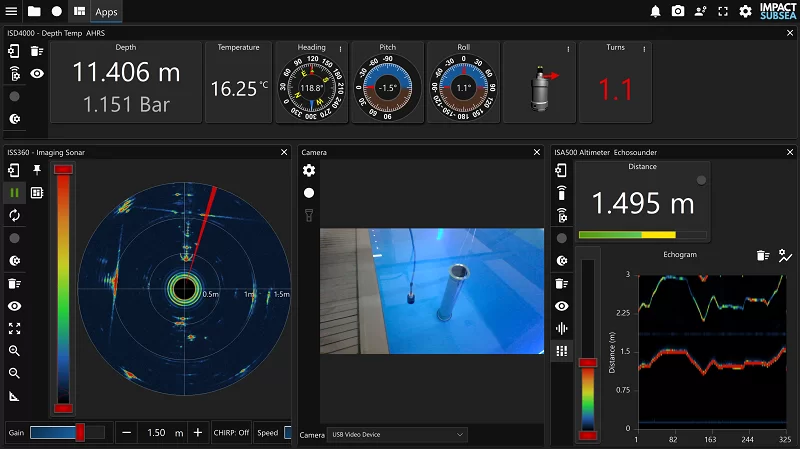Select the sonar measure angle tool
The width and height of the screenshot is (800, 449).
point(14,396)
